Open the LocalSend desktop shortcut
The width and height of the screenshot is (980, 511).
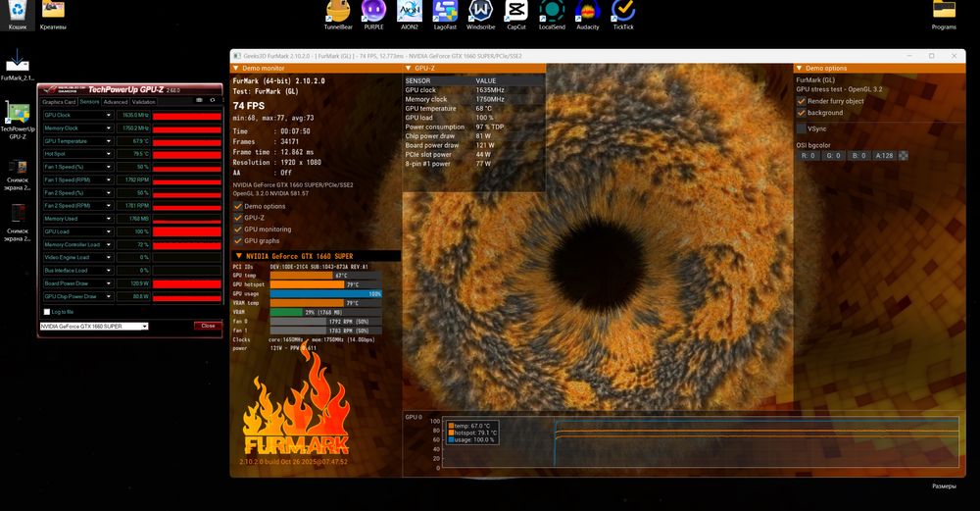[552, 15]
